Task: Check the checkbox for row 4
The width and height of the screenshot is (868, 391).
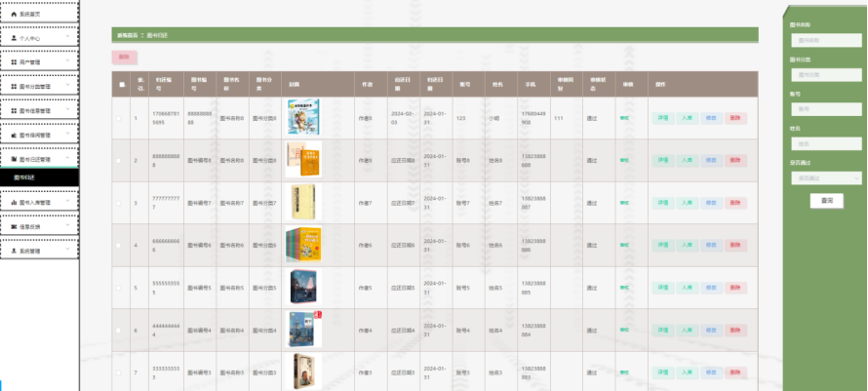Action: pos(118,246)
